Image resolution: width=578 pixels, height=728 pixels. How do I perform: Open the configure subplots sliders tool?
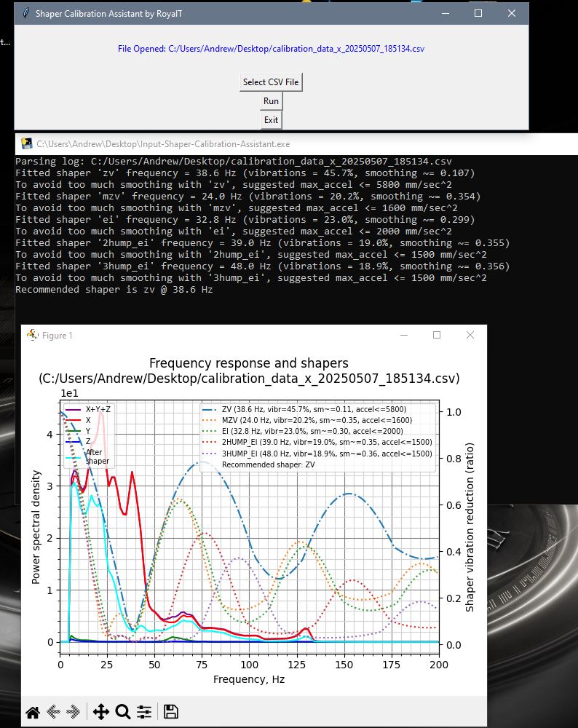coord(144,712)
